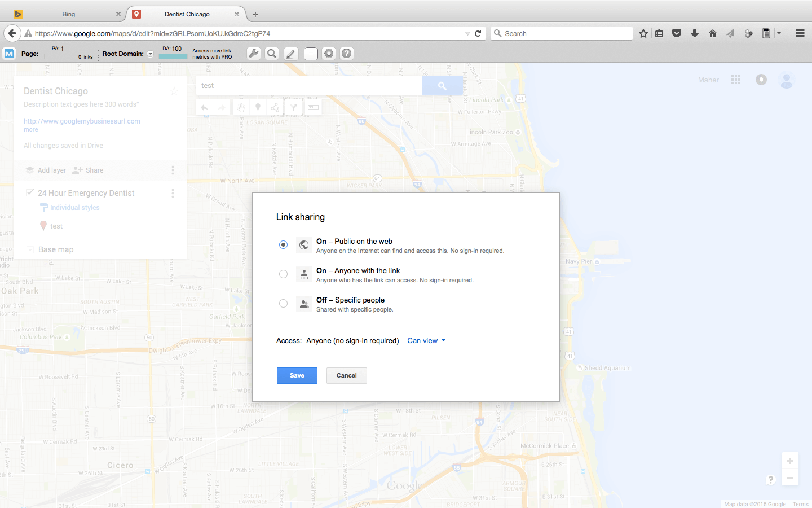Open the Root Domain dropdown
The image size is (812, 508).
(x=150, y=54)
